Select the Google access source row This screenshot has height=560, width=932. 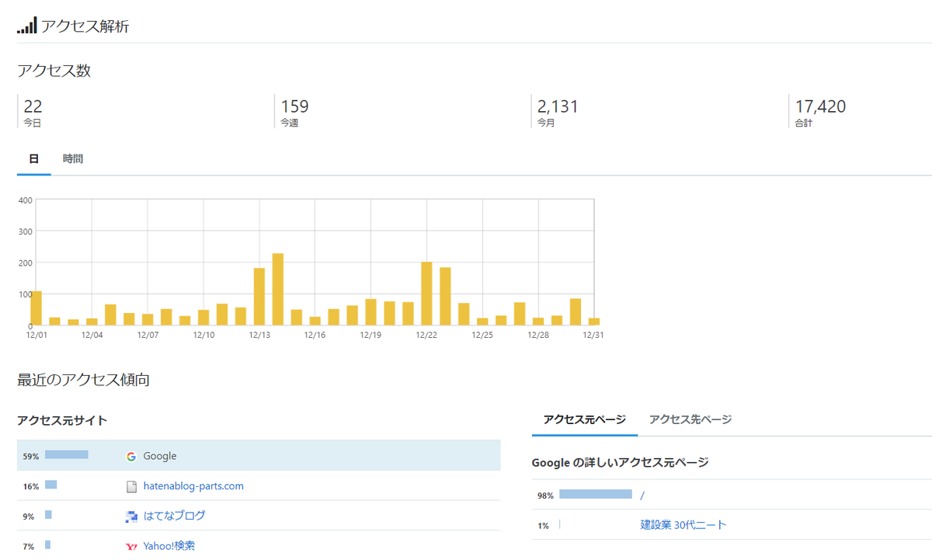point(259,456)
